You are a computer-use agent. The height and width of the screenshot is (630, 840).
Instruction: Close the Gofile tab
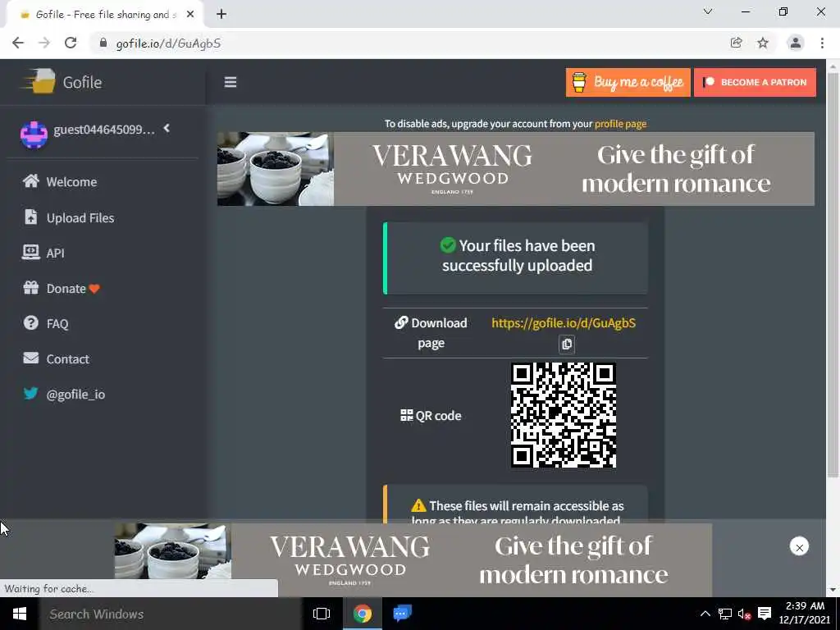(190, 15)
